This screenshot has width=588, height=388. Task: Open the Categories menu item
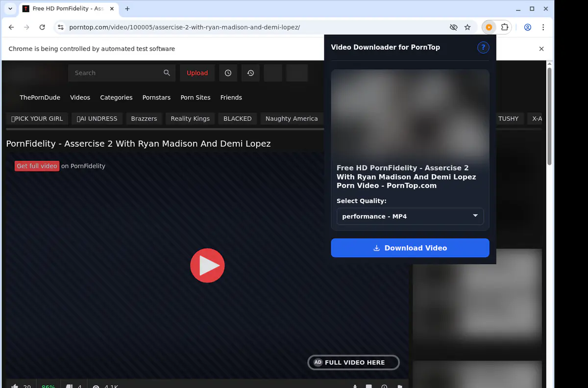(116, 98)
